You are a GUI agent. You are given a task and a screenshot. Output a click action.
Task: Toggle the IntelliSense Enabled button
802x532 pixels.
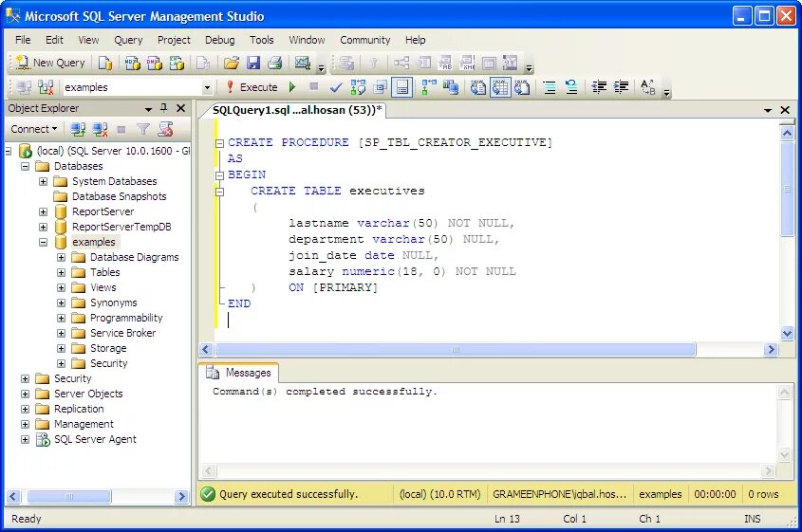402,87
